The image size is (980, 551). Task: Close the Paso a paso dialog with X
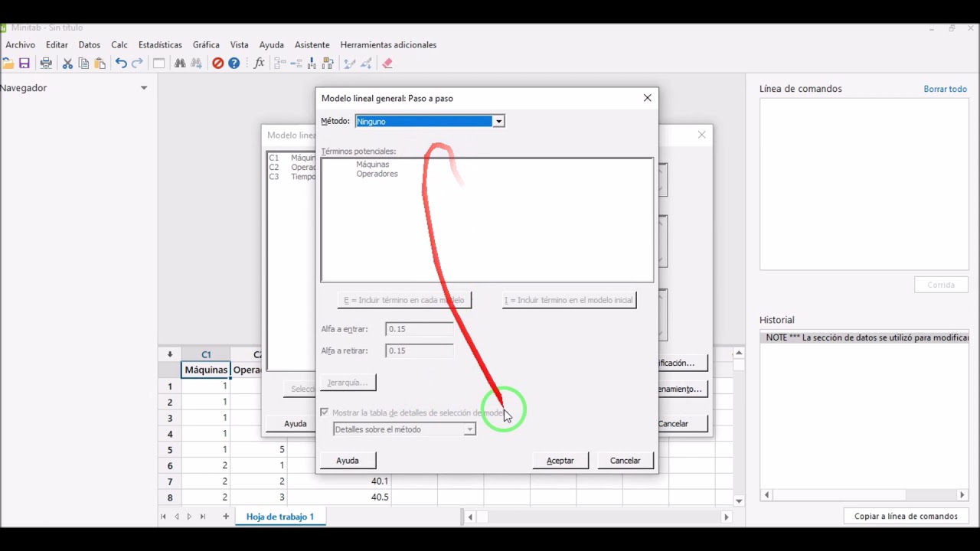coord(648,98)
